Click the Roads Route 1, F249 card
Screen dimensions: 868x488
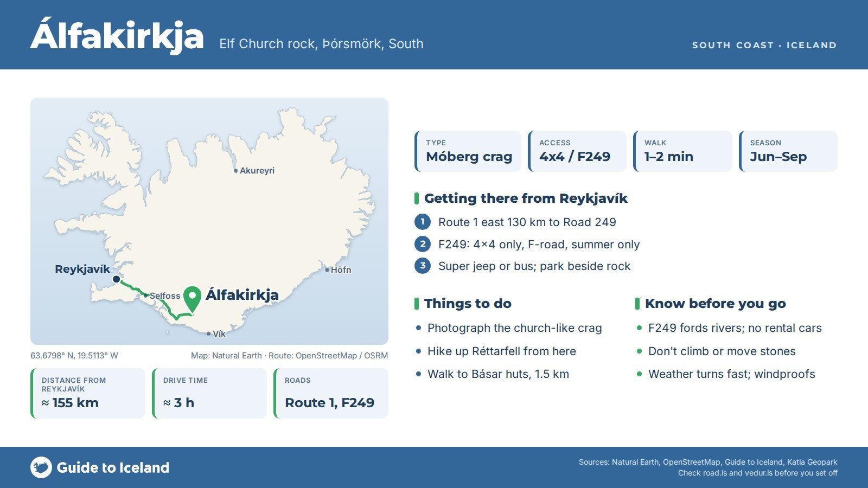(331, 393)
